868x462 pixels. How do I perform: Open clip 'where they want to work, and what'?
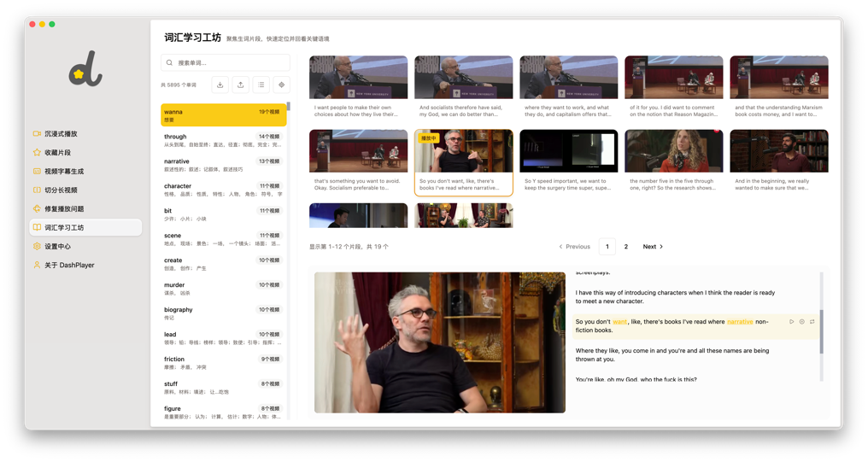568,87
